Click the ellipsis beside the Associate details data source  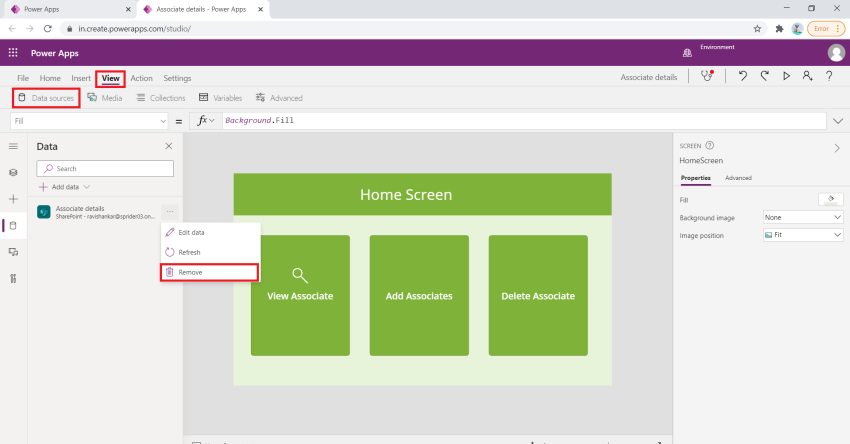[170, 212]
